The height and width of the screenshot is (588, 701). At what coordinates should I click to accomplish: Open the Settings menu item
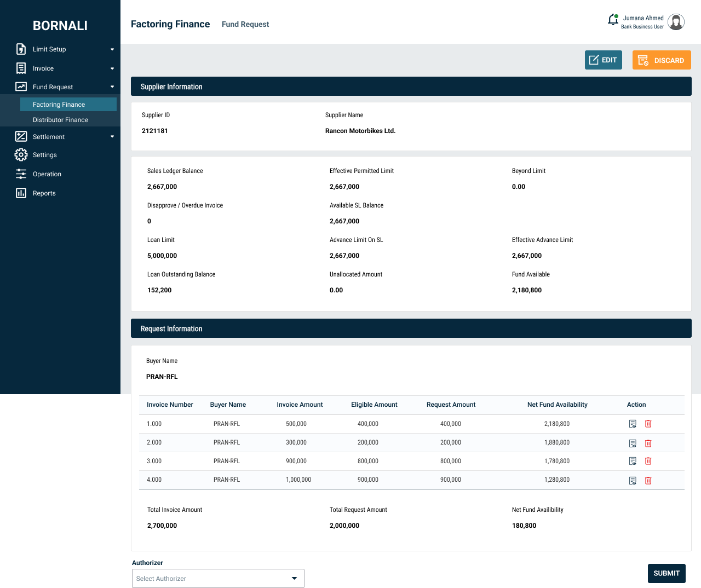(x=45, y=155)
